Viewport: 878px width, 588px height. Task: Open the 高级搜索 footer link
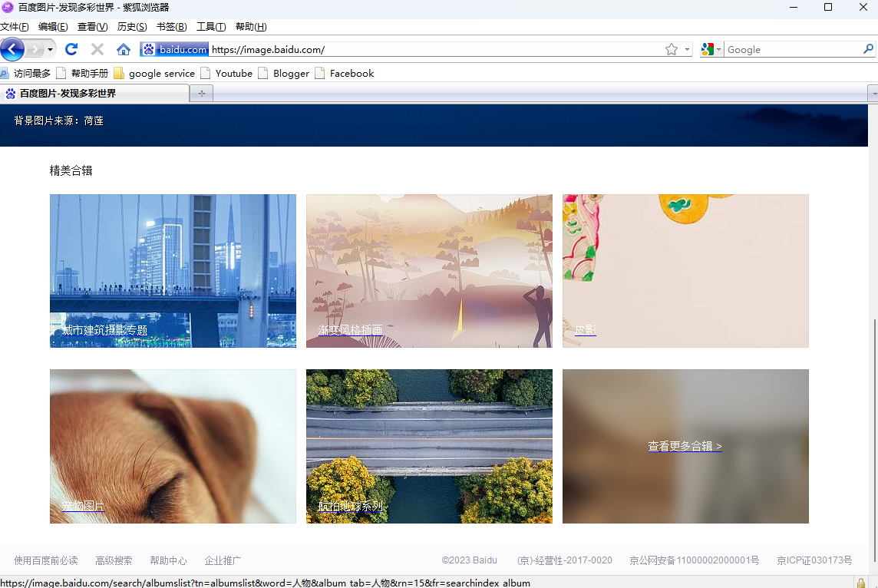click(x=114, y=560)
